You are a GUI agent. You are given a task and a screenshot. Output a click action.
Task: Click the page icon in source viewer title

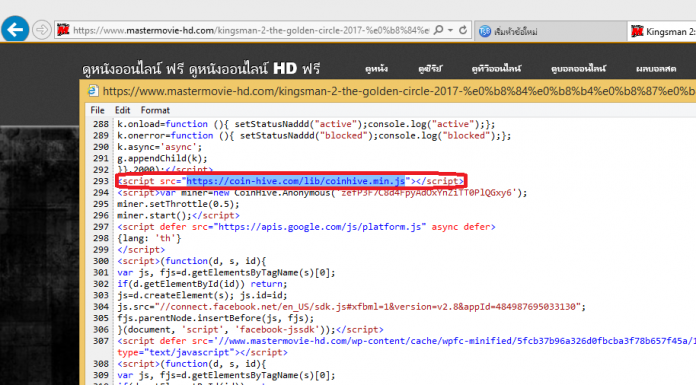pos(93,91)
